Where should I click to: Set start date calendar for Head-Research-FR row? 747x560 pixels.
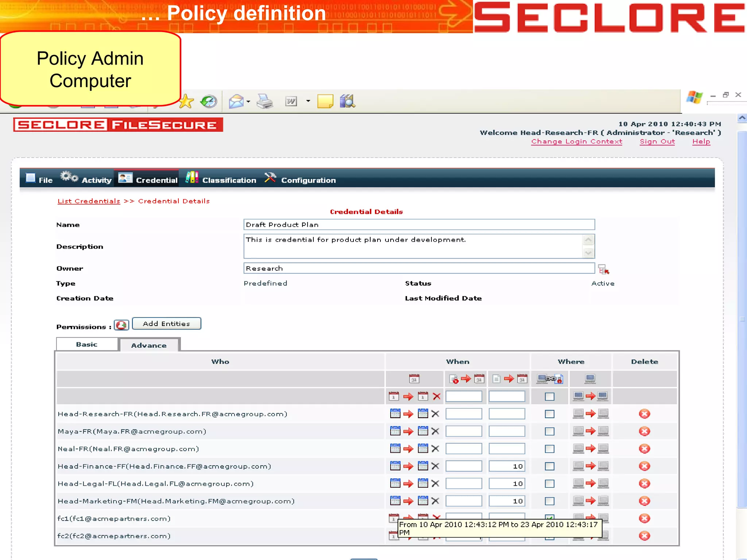click(x=395, y=413)
